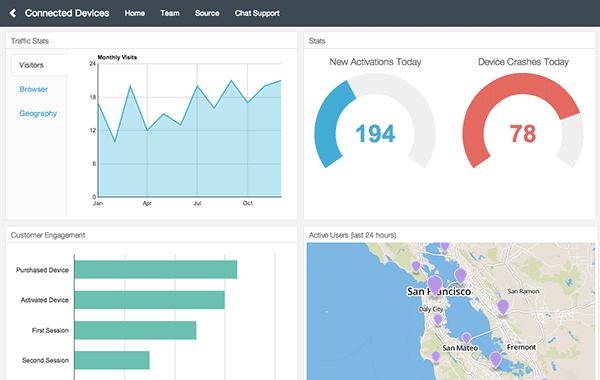
Task: Open the Team menu item
Action: coord(170,13)
